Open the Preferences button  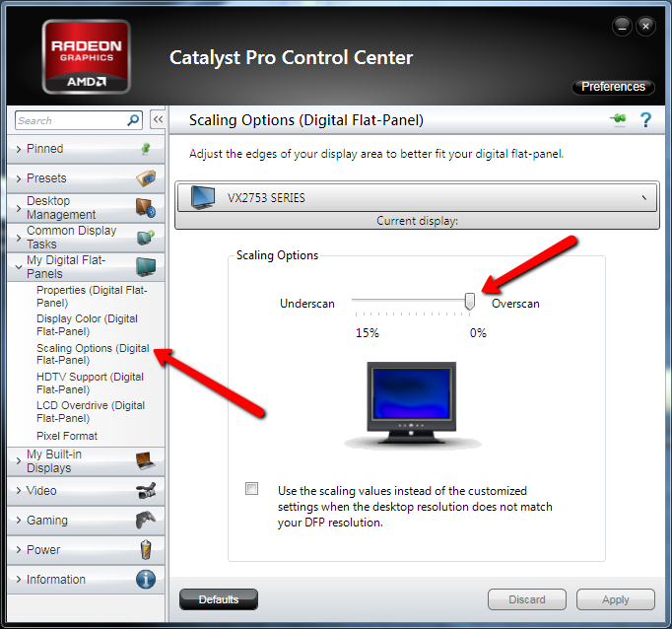(x=612, y=87)
